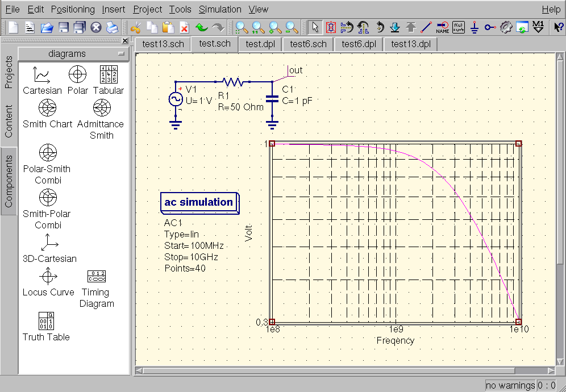Screen dimensions: 566x392
Task: Switch to the test13.dpl tab
Action: (410, 44)
